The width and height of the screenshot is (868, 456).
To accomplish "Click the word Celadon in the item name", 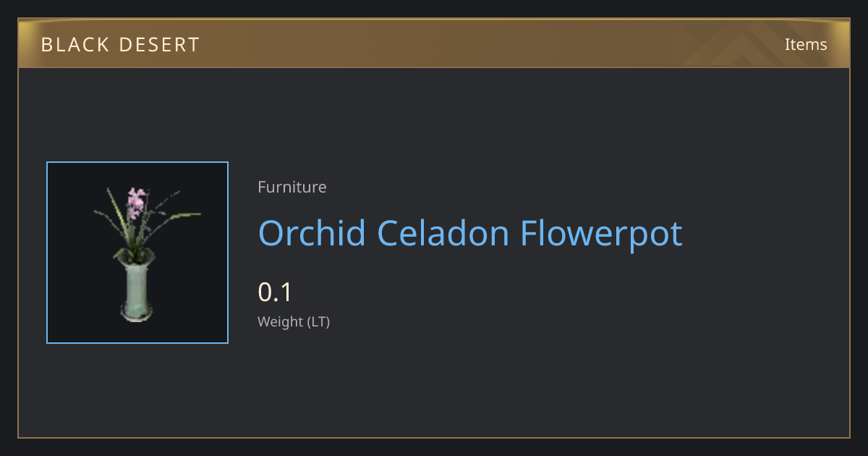I will click(x=442, y=233).
